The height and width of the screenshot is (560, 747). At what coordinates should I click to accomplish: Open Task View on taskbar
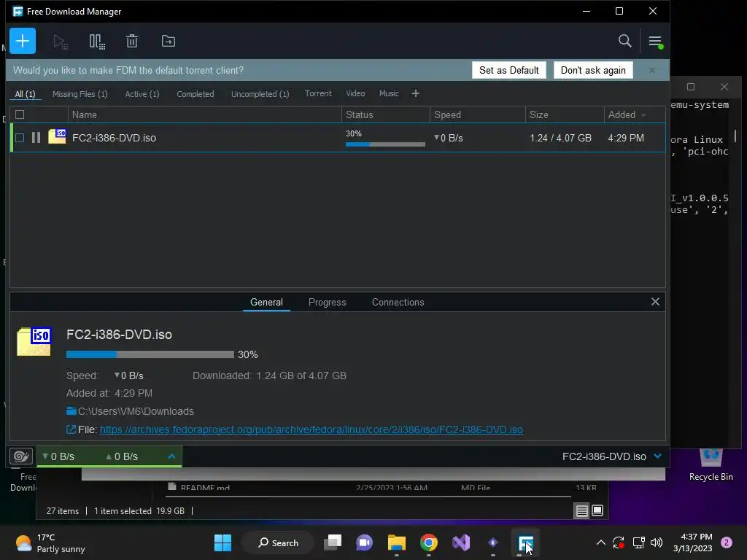[333, 542]
